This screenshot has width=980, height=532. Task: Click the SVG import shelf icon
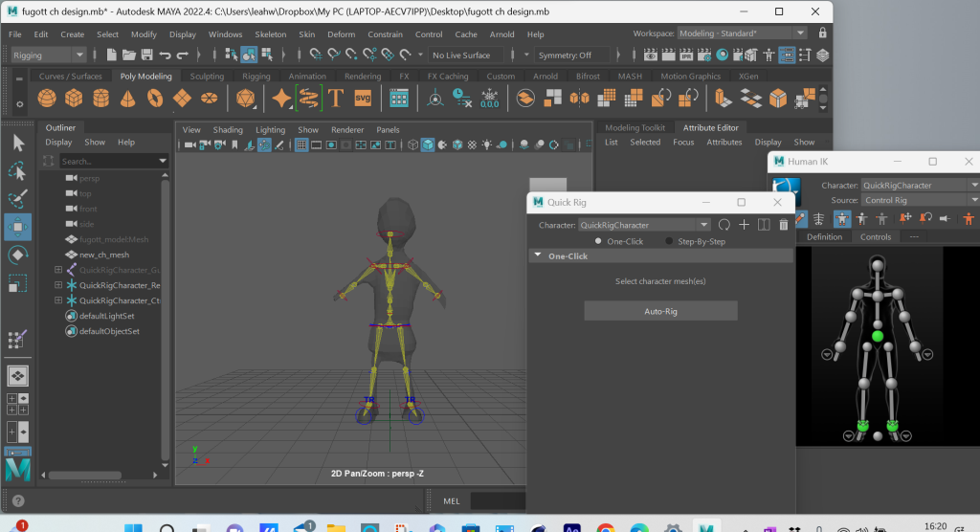pyautogui.click(x=363, y=99)
